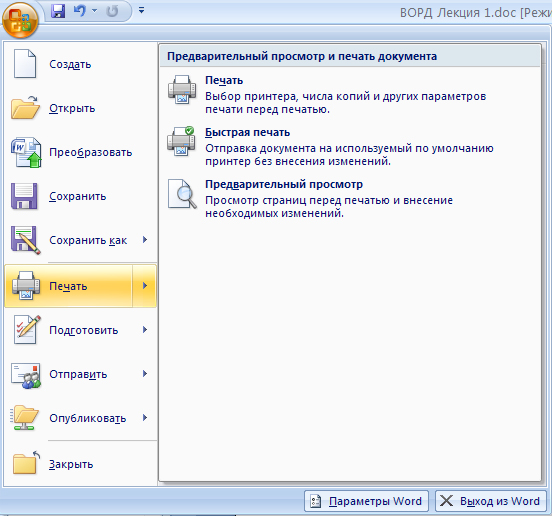
Task: Click Быстрая печать heading in right pane
Action: pos(247,132)
